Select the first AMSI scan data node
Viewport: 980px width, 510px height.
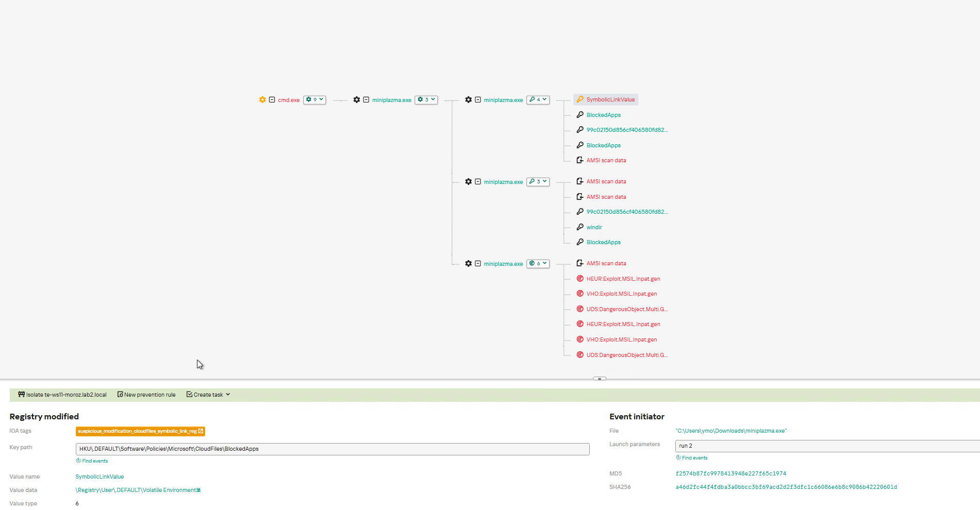click(x=606, y=160)
